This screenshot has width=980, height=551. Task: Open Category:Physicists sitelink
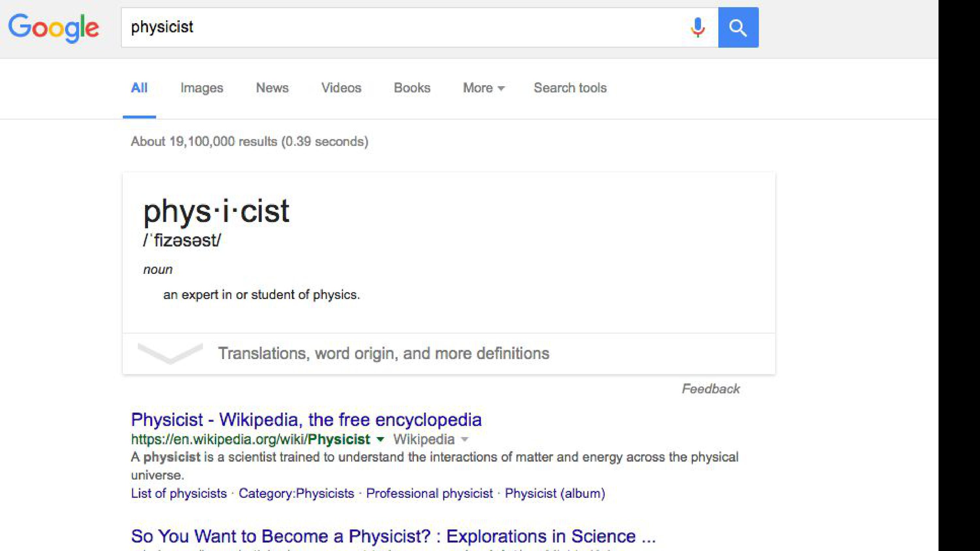[x=296, y=494]
